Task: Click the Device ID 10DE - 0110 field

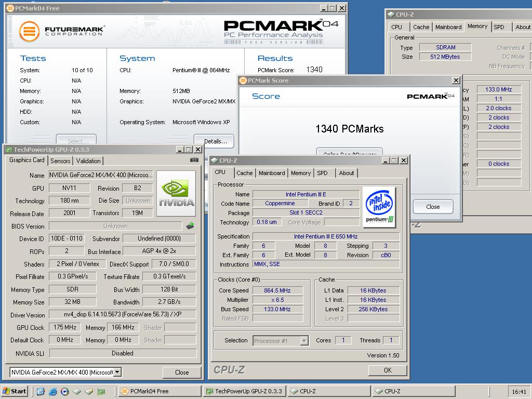Action: tap(66, 238)
